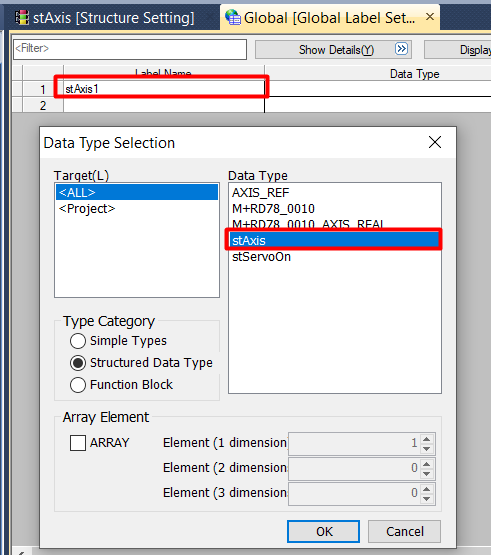Click the Filter input field
491x555 pixels.
(130, 49)
